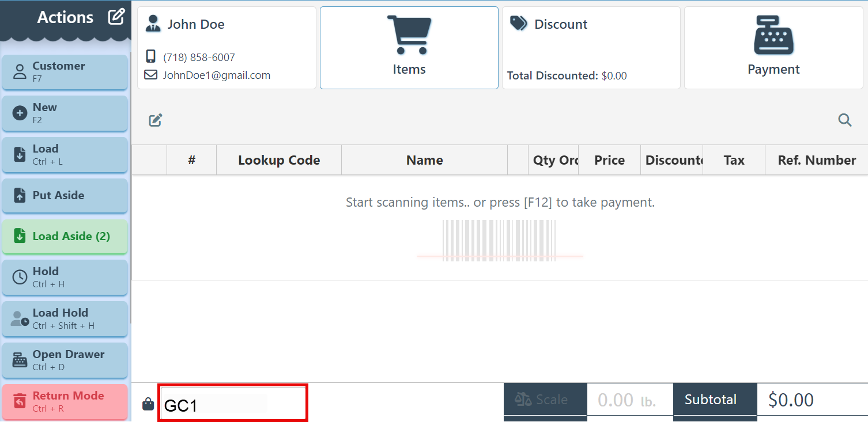Image resolution: width=868 pixels, height=422 pixels.
Task: Open the Discount panel
Action: (x=591, y=48)
